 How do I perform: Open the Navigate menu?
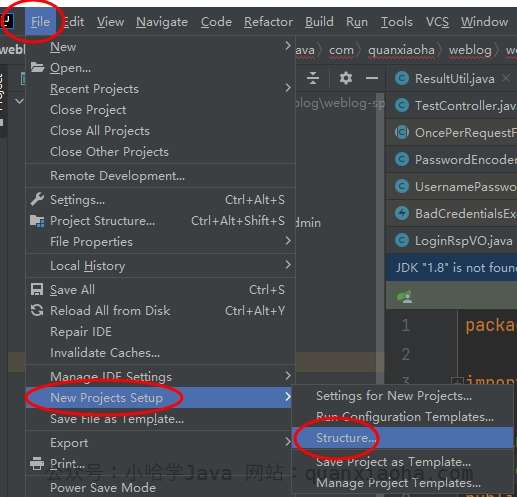coord(162,22)
